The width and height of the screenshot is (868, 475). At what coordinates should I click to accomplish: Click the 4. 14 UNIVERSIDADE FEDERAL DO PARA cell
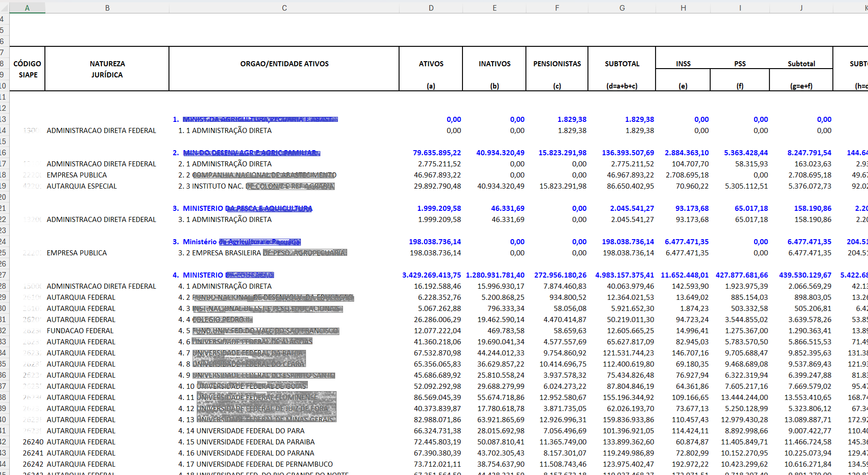241,431
